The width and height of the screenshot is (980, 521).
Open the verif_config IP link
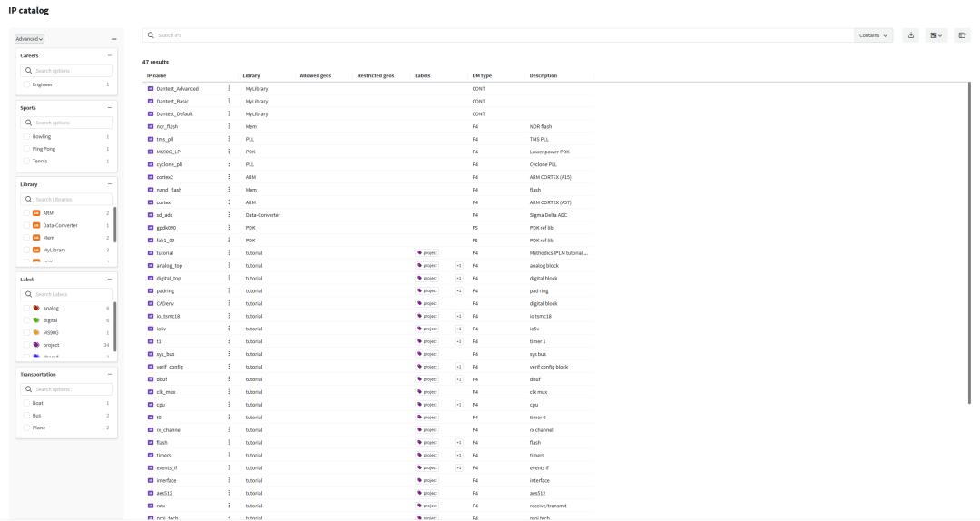(x=170, y=367)
